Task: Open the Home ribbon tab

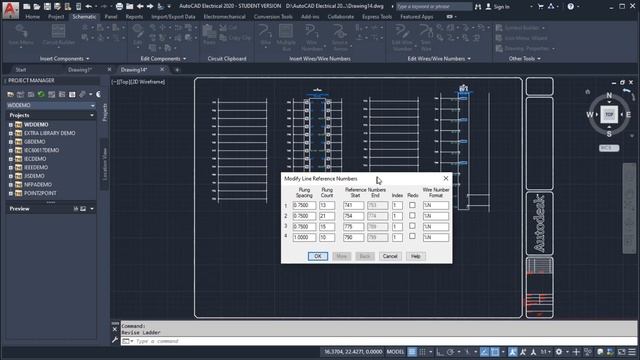Action: point(33,17)
